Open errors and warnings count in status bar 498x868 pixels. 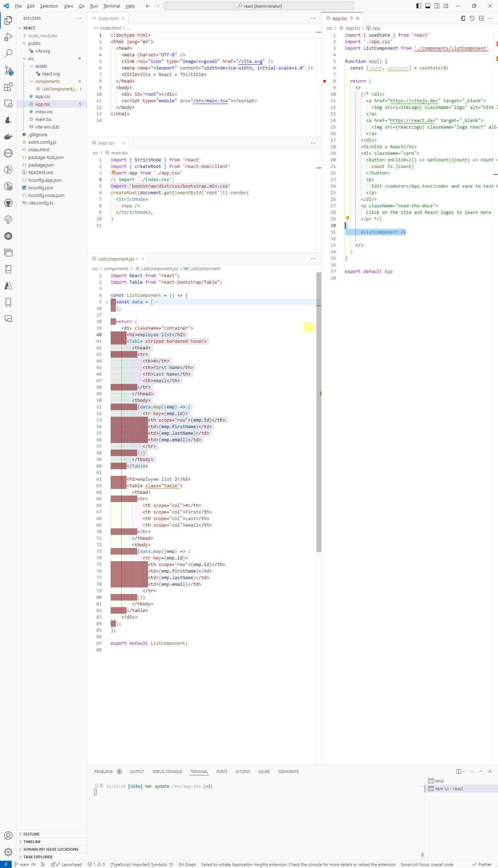[x=96, y=865]
